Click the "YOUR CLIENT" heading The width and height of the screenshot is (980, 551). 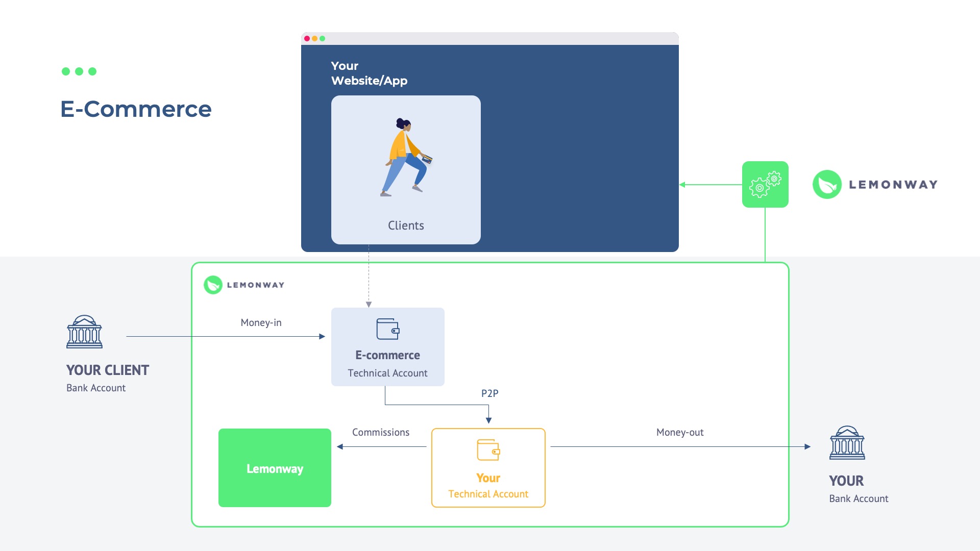pyautogui.click(x=108, y=370)
